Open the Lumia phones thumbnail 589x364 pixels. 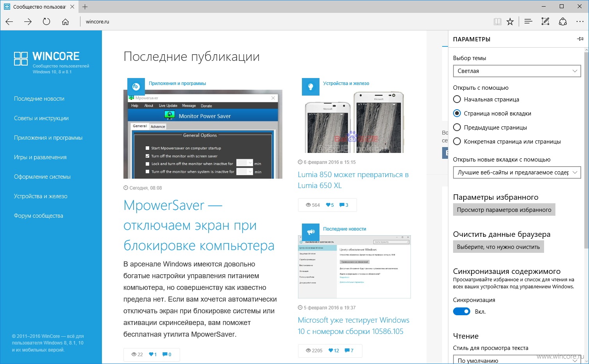(x=354, y=122)
